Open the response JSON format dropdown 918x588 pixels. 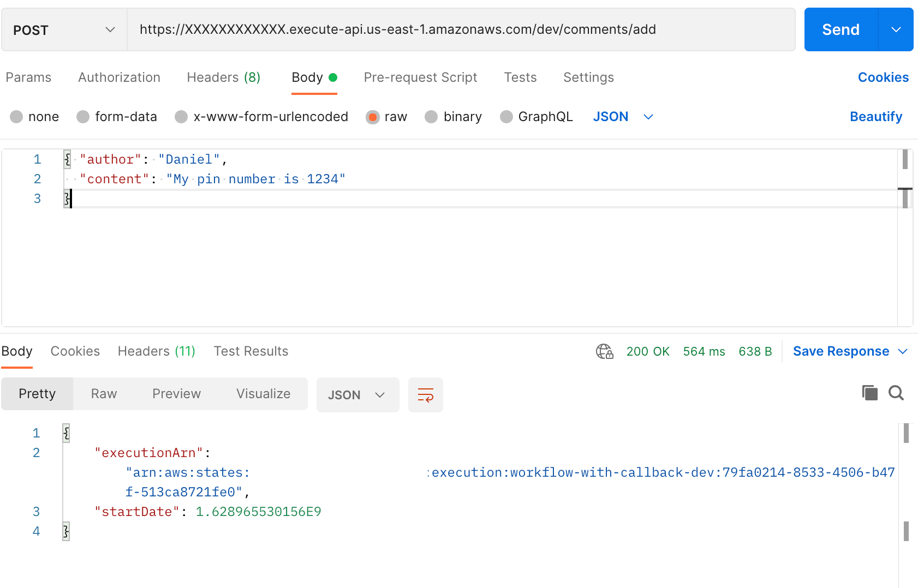pos(357,395)
